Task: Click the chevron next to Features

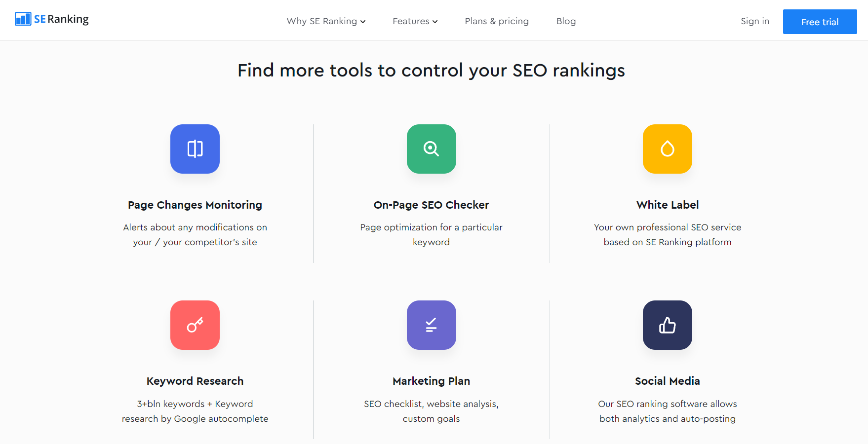Action: coord(435,22)
